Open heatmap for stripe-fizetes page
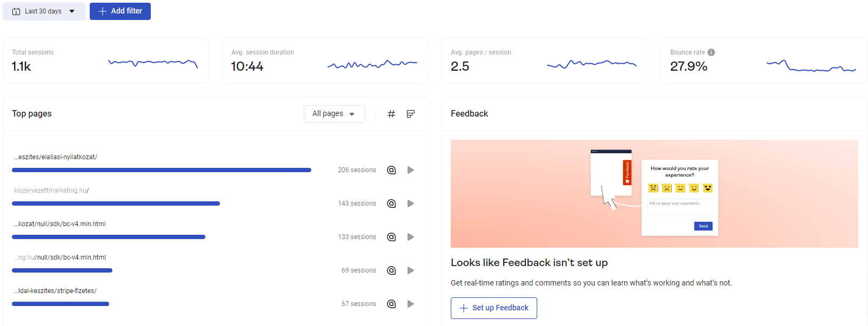This screenshot has width=868, height=326. tap(391, 304)
